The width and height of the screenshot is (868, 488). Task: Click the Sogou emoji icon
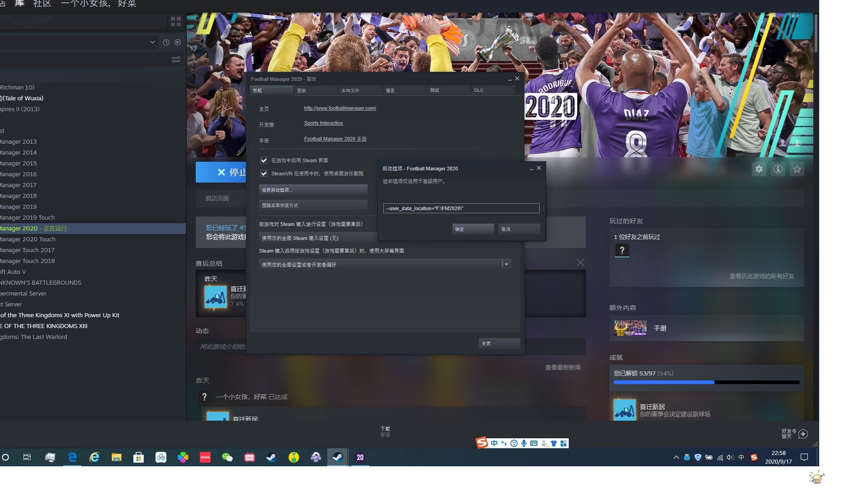[x=514, y=443]
